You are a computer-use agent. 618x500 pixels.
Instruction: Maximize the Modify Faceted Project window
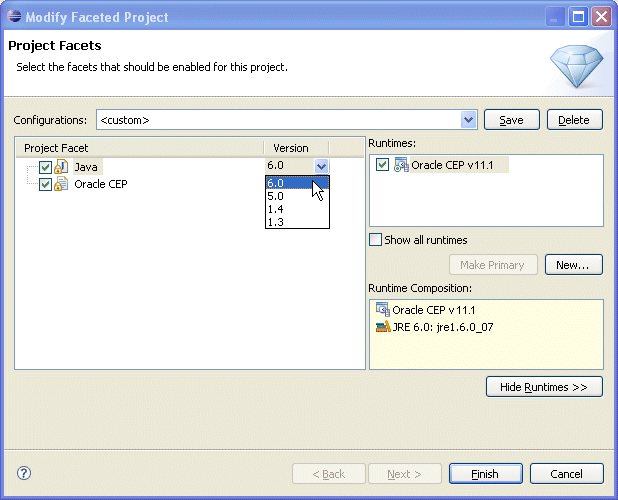578,17
